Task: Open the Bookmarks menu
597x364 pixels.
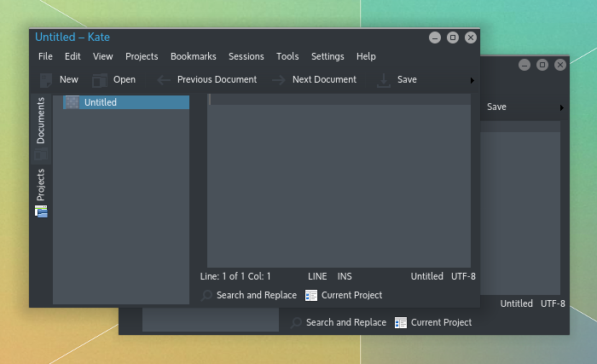Action: tap(194, 56)
